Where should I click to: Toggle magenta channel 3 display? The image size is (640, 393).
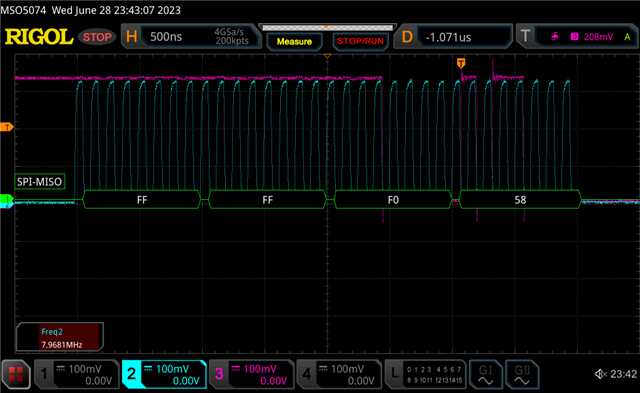(251, 375)
